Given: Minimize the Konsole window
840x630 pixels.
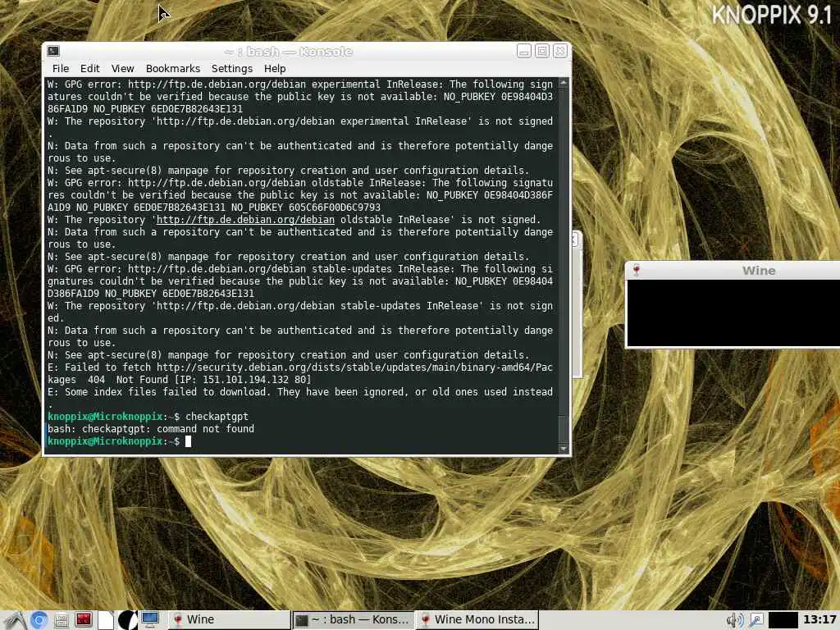Looking at the screenshot, I should [524, 52].
